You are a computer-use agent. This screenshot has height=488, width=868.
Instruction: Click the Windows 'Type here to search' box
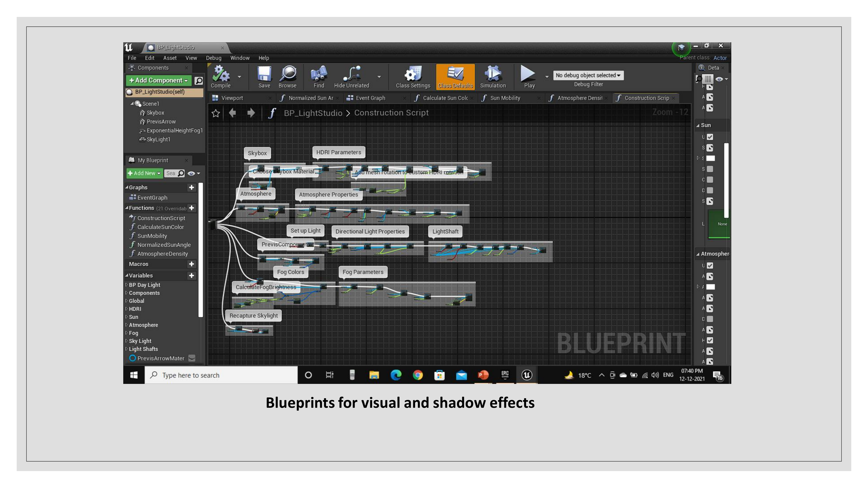(221, 375)
